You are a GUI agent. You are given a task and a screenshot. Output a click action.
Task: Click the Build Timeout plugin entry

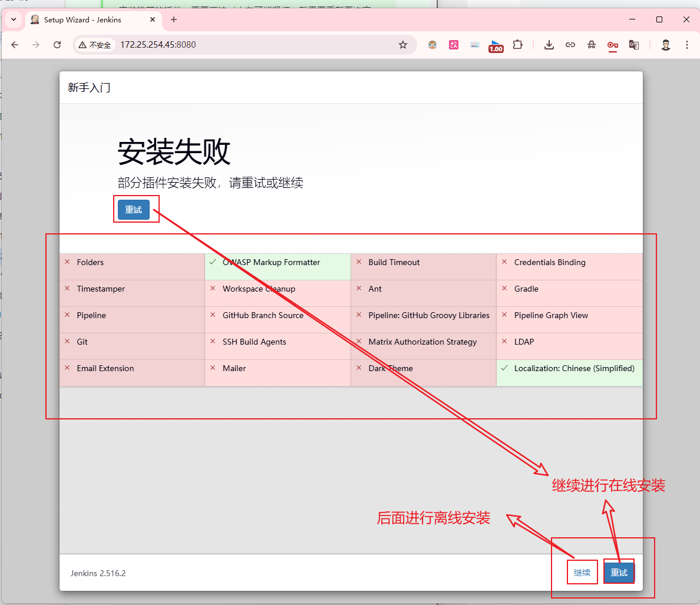click(x=424, y=267)
